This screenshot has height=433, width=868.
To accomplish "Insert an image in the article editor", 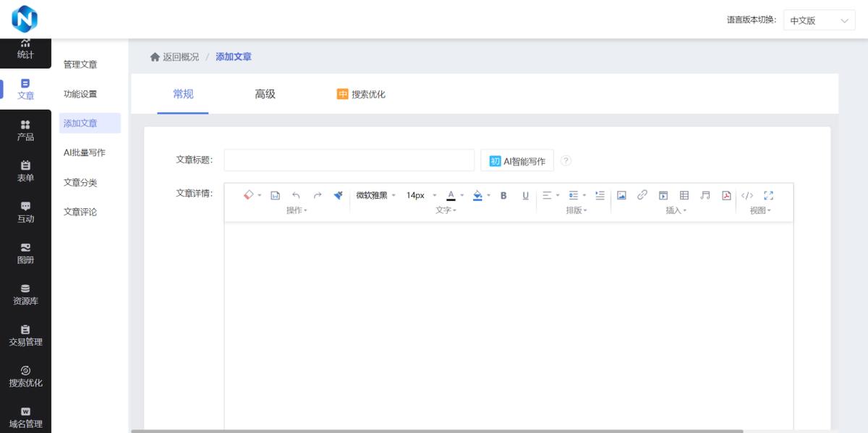I will click(x=621, y=195).
